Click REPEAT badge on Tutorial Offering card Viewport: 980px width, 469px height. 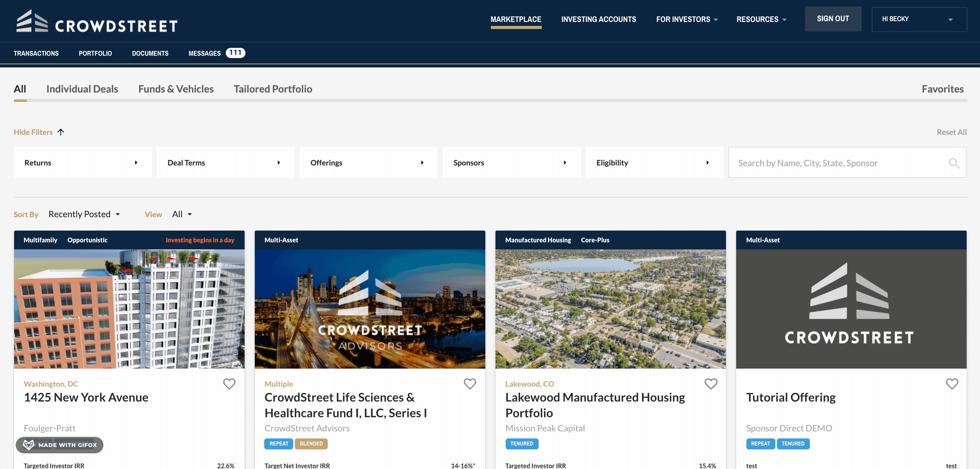pyautogui.click(x=760, y=444)
